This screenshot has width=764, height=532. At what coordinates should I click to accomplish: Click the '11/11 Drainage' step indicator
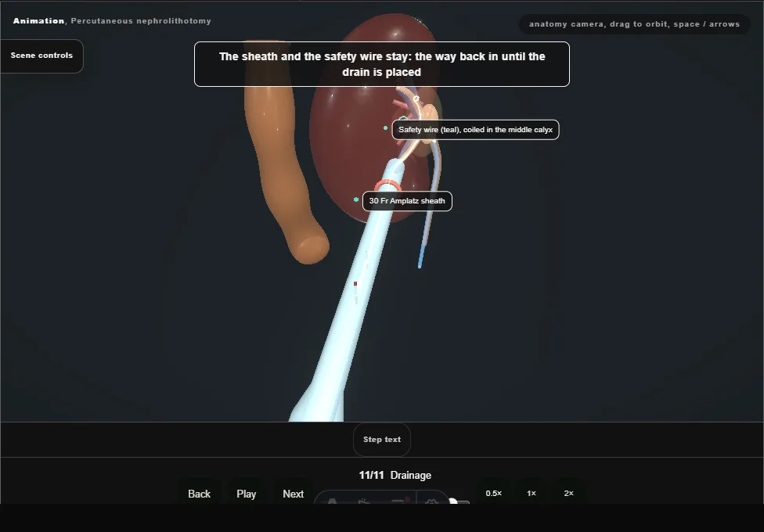(395, 475)
